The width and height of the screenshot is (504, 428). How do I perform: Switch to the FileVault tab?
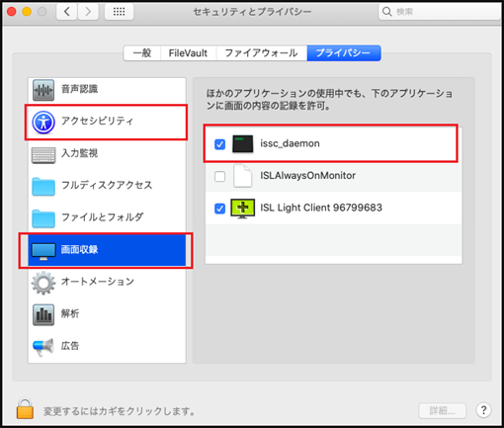[x=188, y=53]
